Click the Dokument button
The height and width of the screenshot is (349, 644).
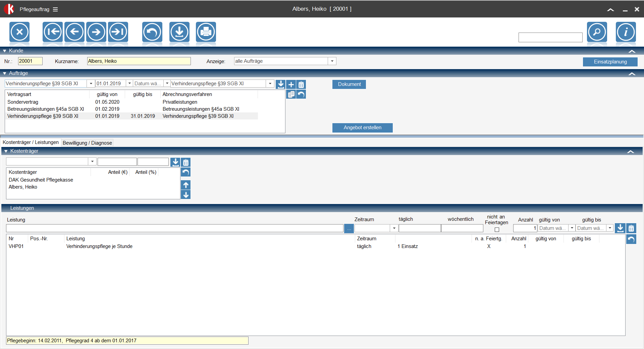(349, 84)
